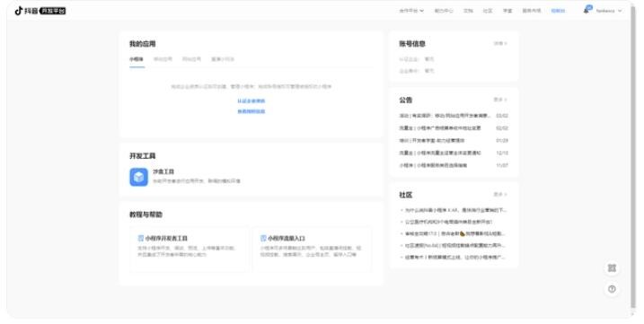Click the Douyin open platform logo
Screen dimensions: 644x324
tap(40, 11)
